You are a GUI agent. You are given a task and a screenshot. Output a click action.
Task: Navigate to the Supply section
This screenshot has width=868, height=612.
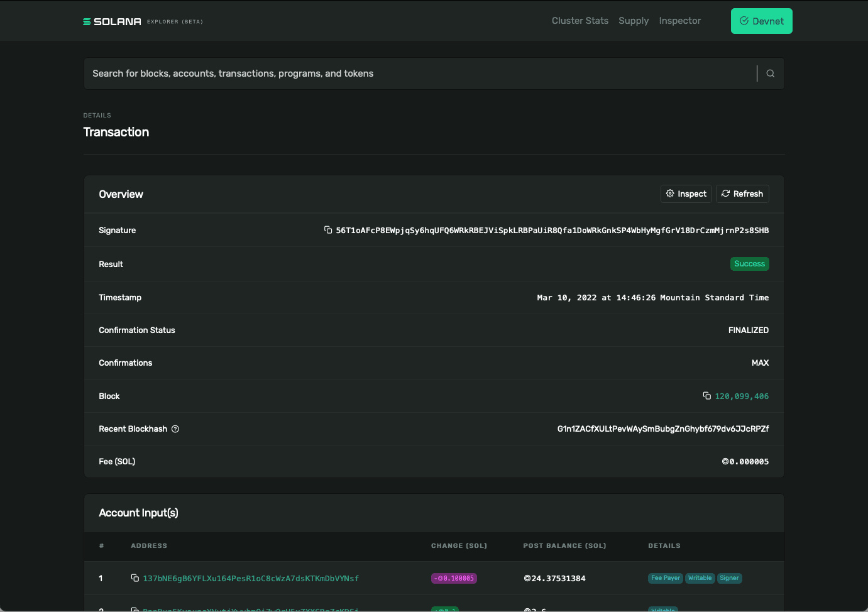tap(633, 21)
